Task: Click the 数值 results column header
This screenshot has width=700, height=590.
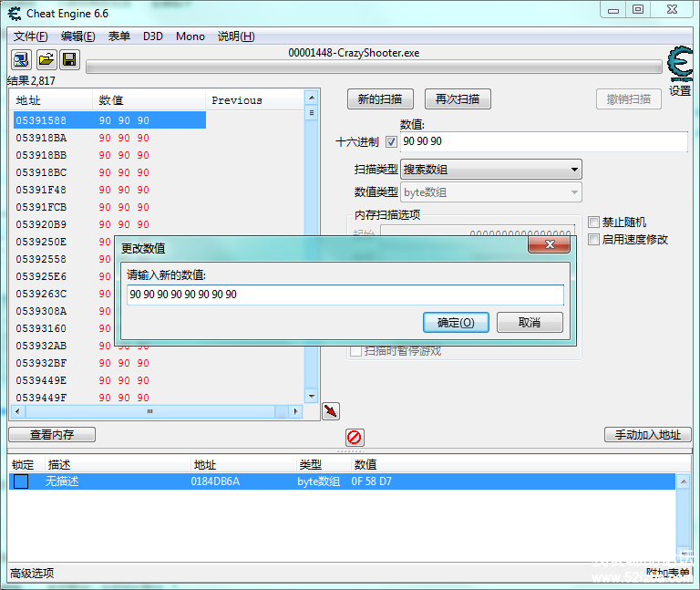Action: click(149, 100)
